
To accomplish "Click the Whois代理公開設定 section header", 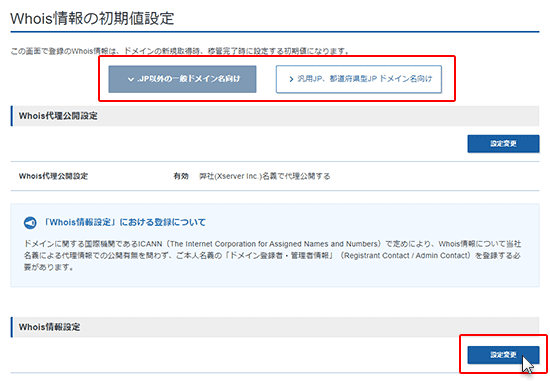I will 275,116.
